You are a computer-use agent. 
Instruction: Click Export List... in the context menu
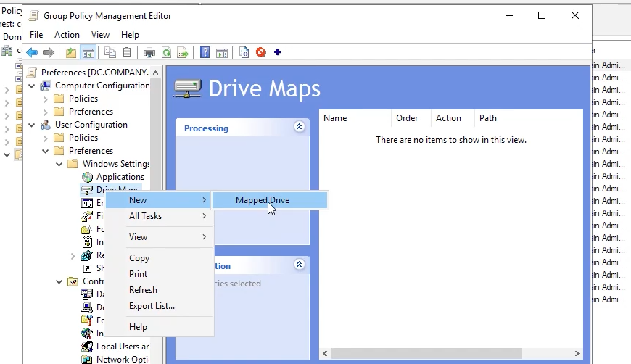point(152,306)
